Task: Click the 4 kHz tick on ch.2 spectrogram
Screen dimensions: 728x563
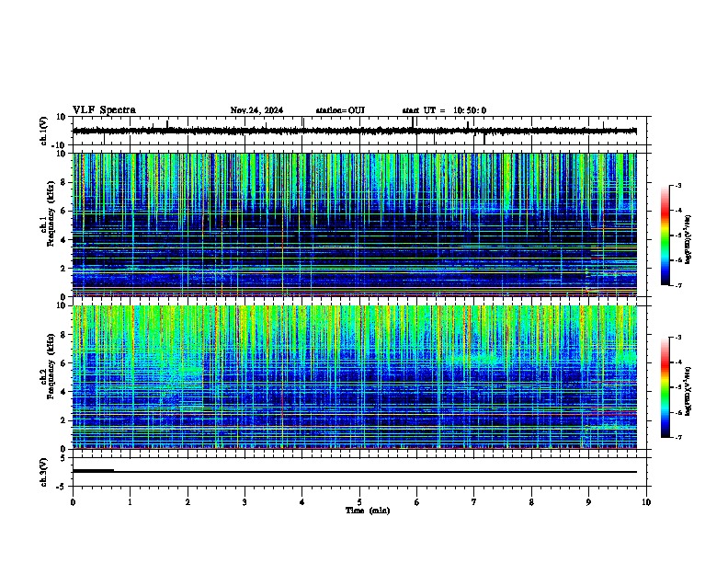Action: click(x=63, y=392)
